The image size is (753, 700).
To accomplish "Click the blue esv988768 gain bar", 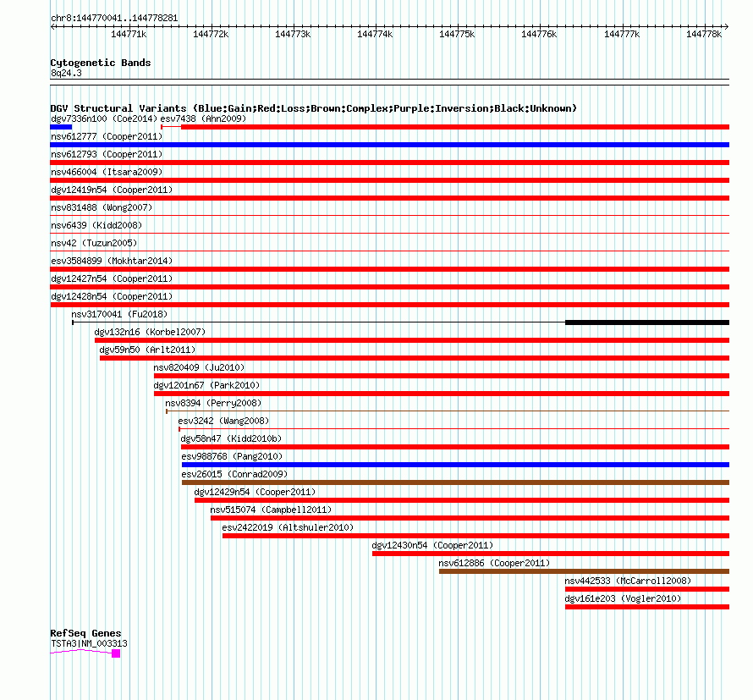I will pos(455,465).
